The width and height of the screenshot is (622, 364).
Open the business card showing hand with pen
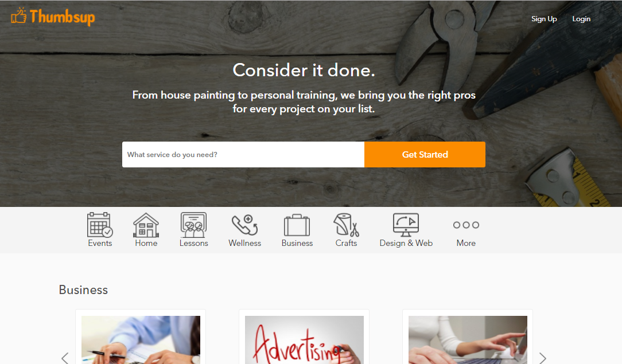point(141,340)
